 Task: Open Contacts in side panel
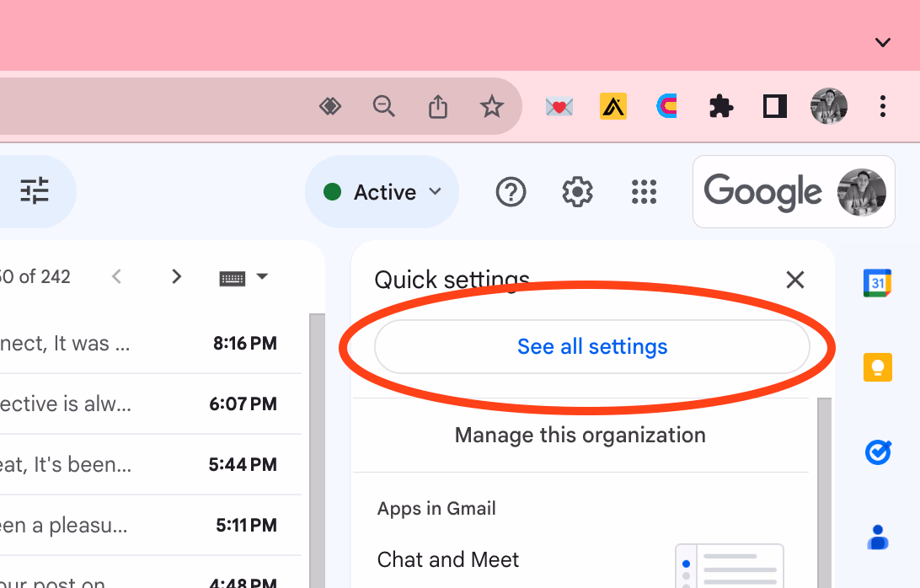coord(878,537)
